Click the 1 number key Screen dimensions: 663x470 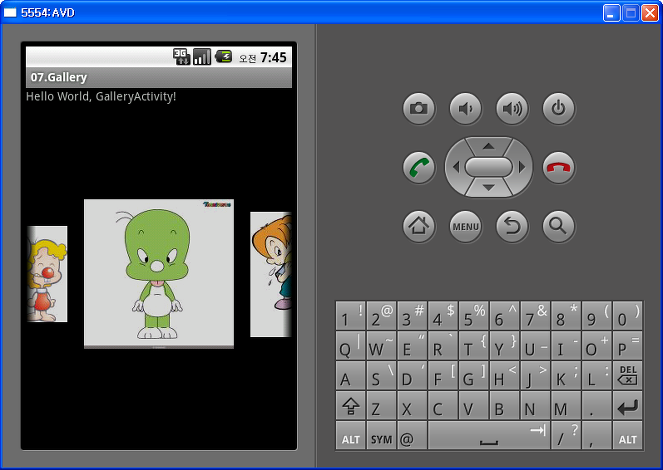(351, 316)
